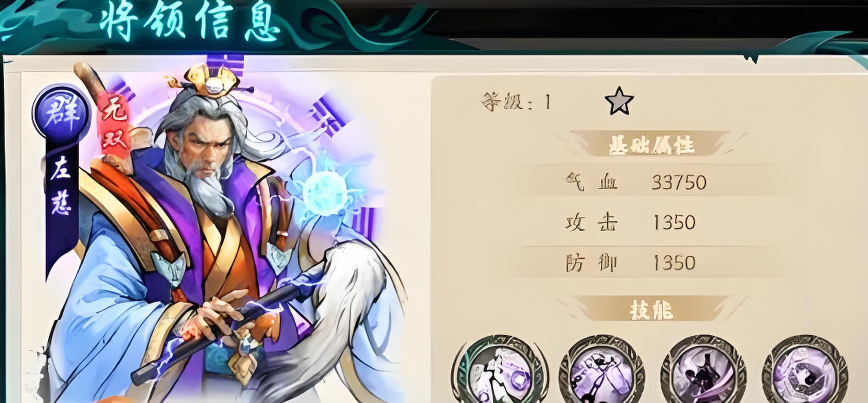
Task: Tap the 等级: 1 level text
Action: 516,102
